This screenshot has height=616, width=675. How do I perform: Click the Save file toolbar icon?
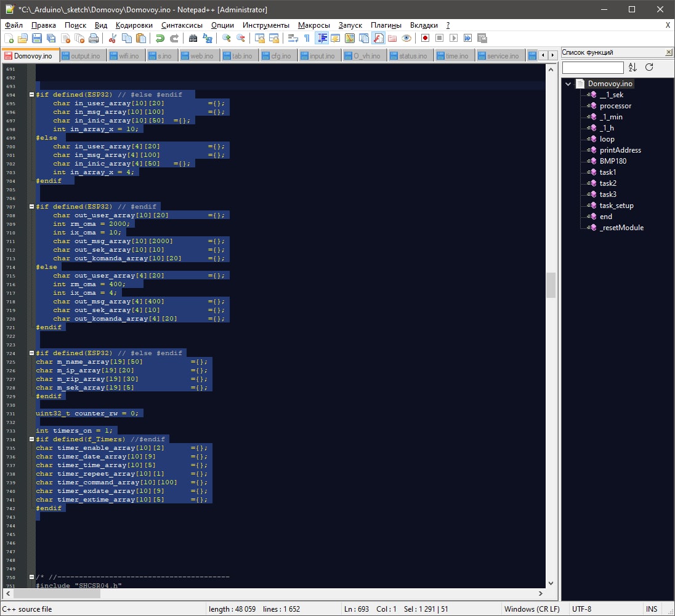pyautogui.click(x=37, y=38)
